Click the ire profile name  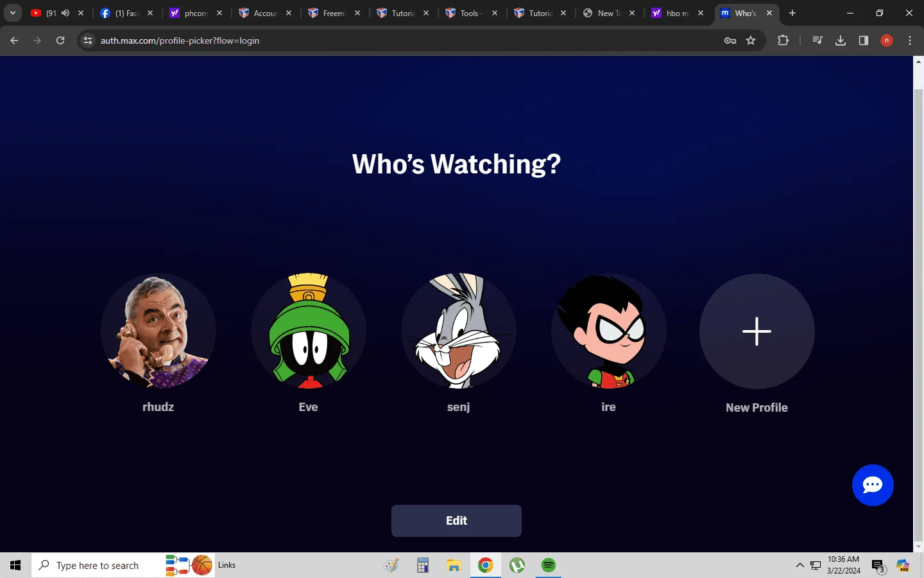pyautogui.click(x=609, y=407)
